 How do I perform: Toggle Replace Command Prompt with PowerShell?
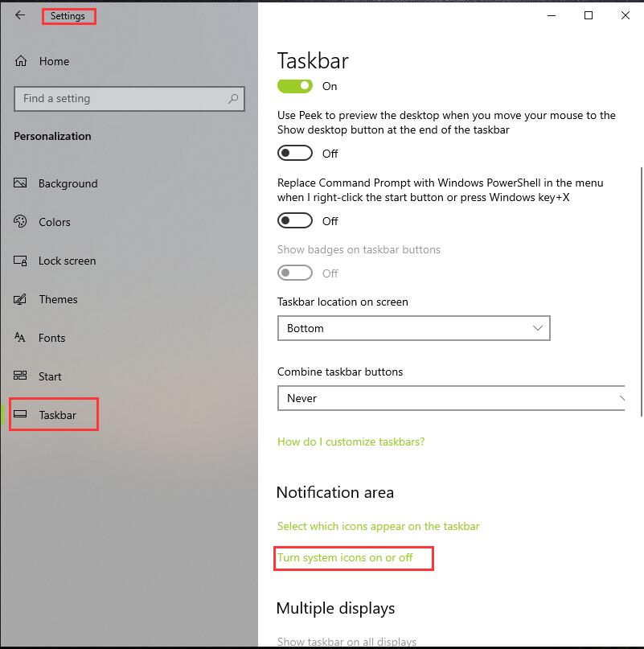point(295,220)
